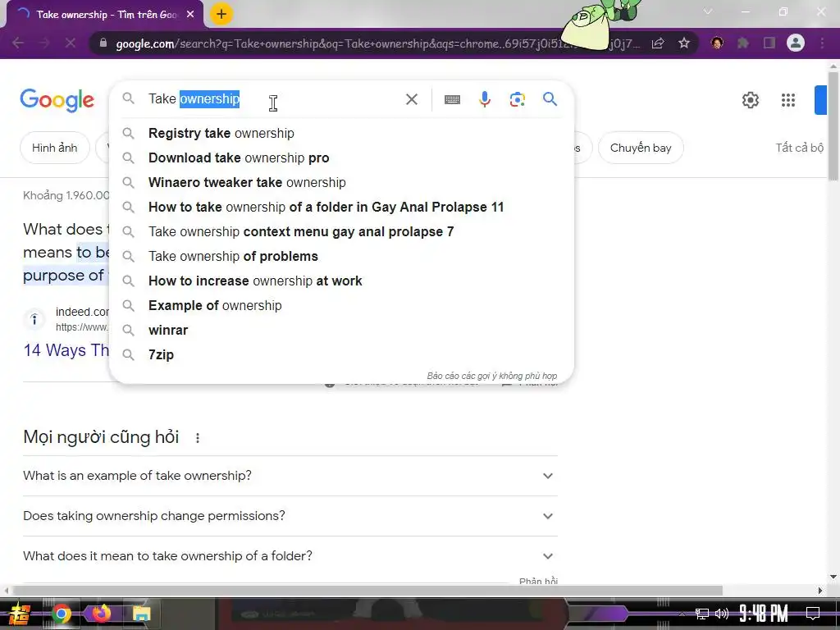Expand 'What does it mean to take ownership of a folder?'
Screen dimensions: 840x630
coord(290,556)
